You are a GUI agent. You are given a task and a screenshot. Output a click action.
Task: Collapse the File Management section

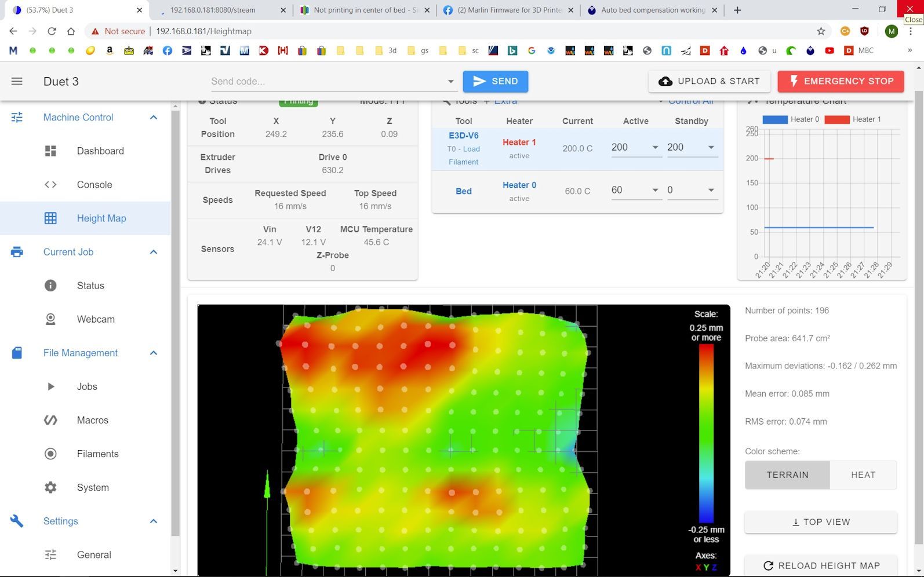coord(154,353)
